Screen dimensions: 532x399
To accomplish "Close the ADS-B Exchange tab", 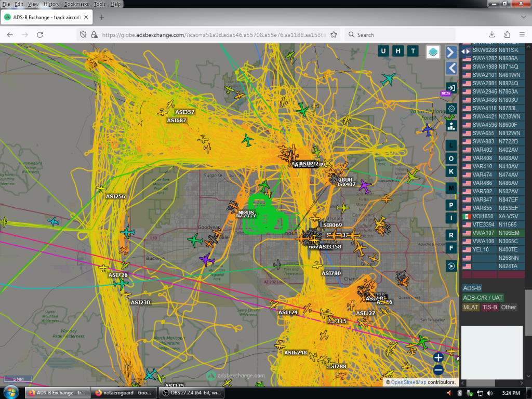I will click(x=86, y=17).
